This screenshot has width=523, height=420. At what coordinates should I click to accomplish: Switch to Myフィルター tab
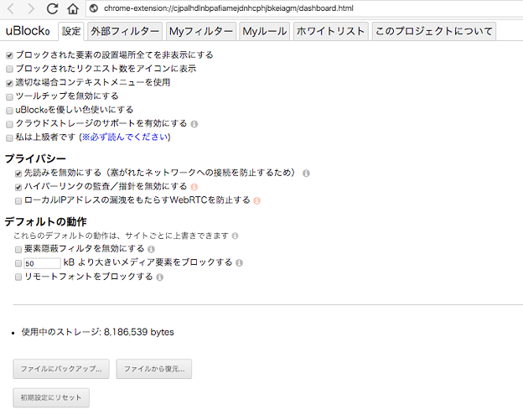(x=201, y=31)
